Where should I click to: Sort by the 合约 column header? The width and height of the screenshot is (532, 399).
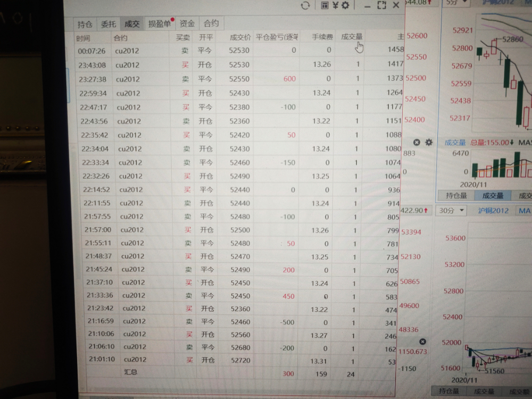(120, 38)
